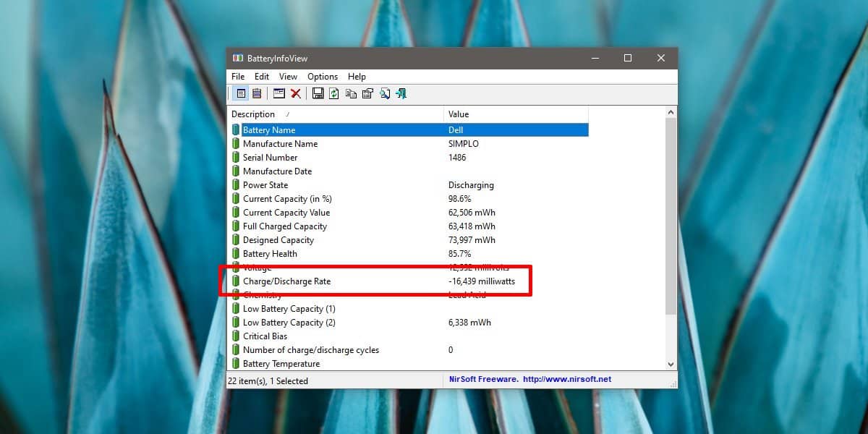Viewport: 868px width, 434px height.
Task: Select the Serial Number row
Action: pyautogui.click(x=408, y=158)
